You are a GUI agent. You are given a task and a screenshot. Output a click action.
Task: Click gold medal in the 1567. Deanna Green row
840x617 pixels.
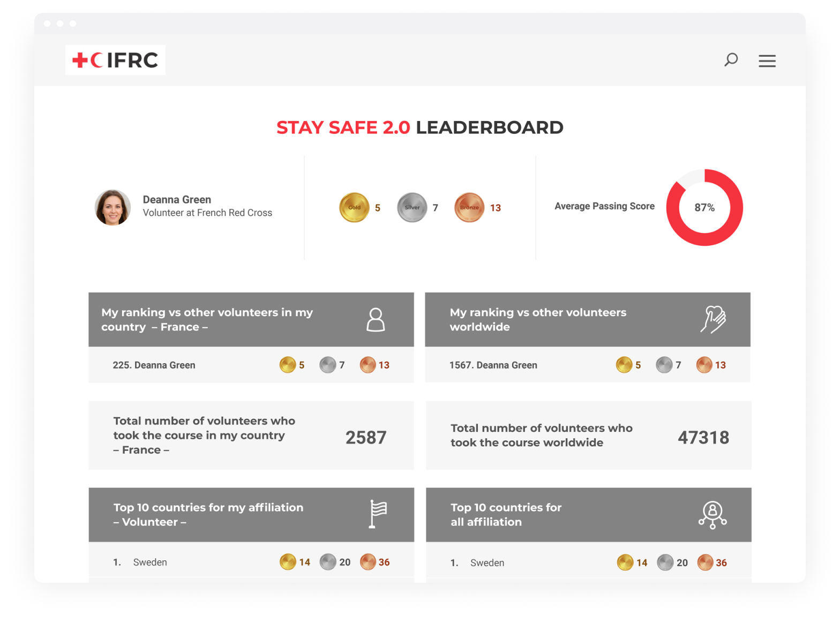click(624, 365)
